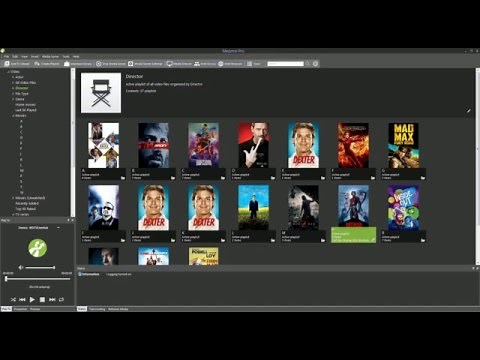This screenshot has height=360, width=480.
Task: Click the playback seek slider
Action: point(38,279)
